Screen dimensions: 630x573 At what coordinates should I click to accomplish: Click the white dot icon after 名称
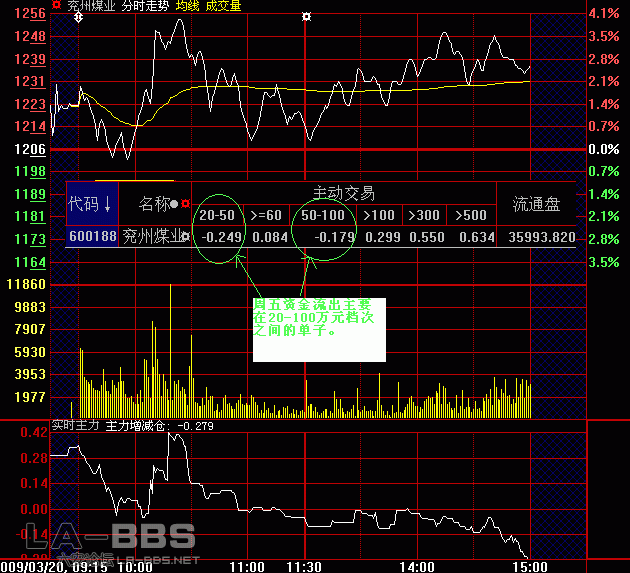point(175,204)
